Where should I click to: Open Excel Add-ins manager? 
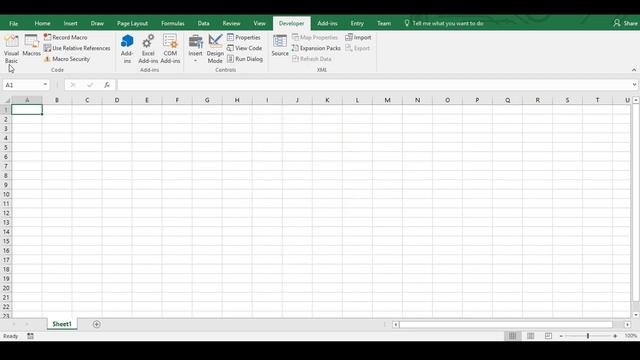148,49
